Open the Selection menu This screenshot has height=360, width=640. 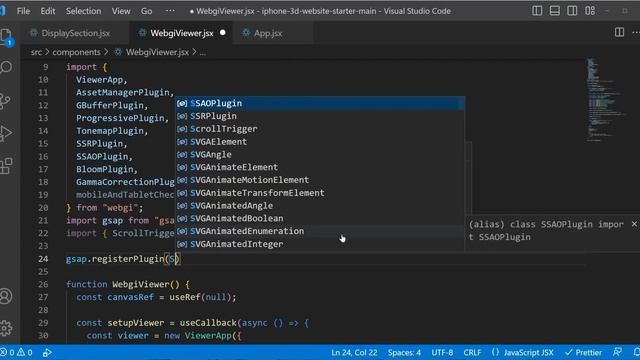pyautogui.click(x=83, y=11)
